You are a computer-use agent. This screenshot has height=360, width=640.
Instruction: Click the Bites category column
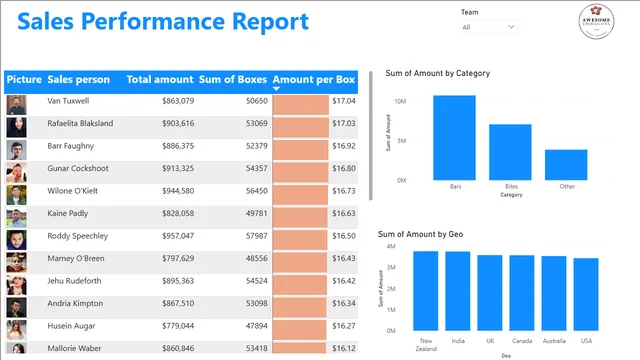point(510,152)
